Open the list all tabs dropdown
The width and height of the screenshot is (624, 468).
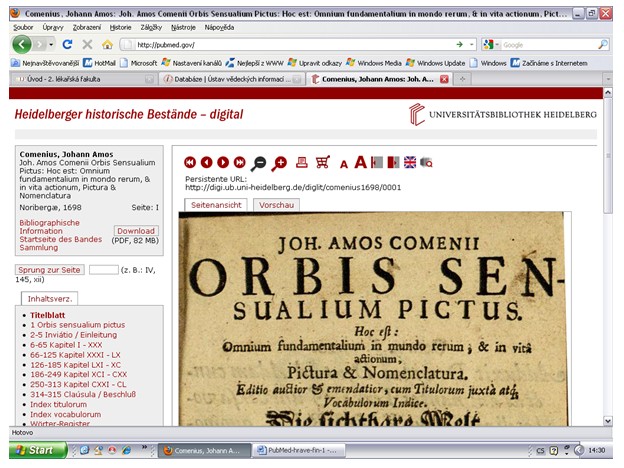pos(608,79)
